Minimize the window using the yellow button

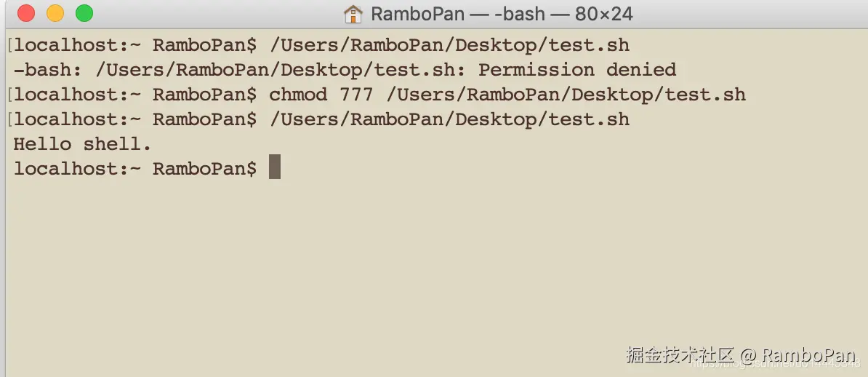pyautogui.click(x=55, y=13)
